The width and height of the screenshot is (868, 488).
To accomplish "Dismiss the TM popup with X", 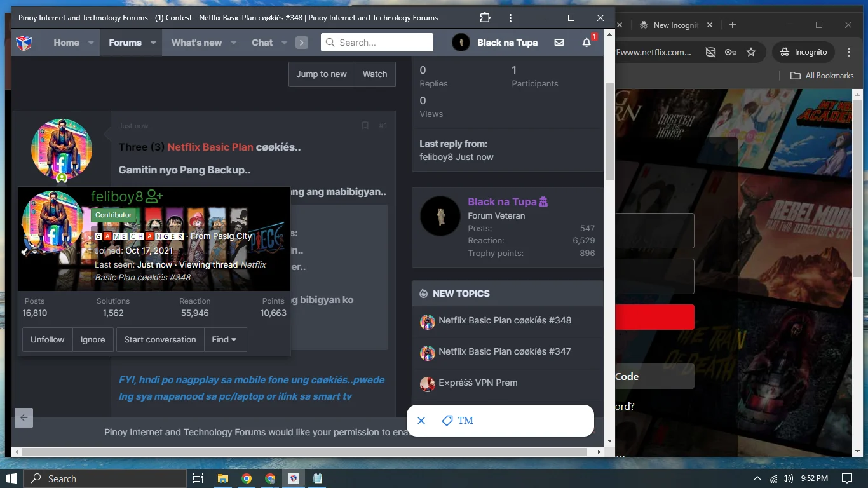I will 421,421.
